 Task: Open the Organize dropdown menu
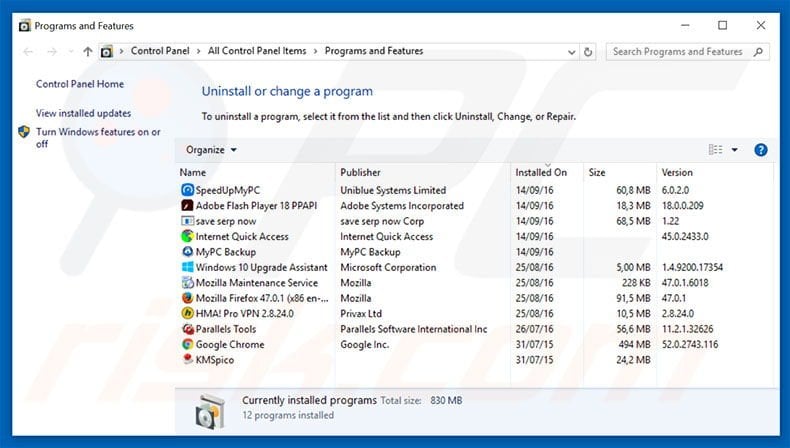[211, 150]
